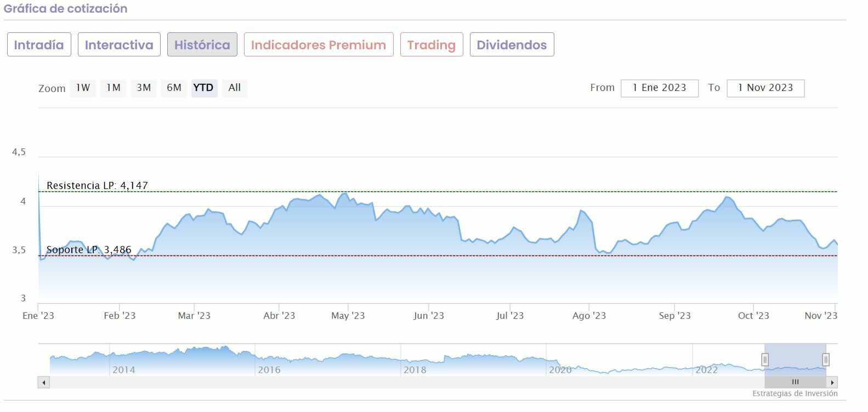Go to the Trading tab

(x=432, y=45)
